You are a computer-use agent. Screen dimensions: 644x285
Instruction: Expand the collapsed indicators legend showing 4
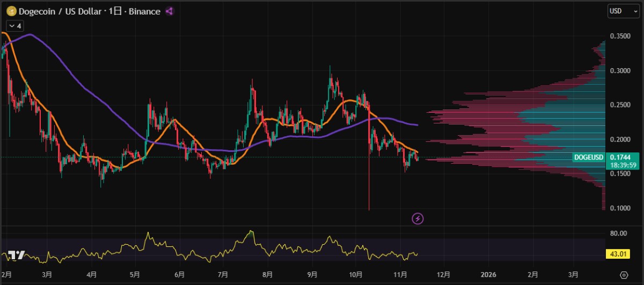coord(14,25)
